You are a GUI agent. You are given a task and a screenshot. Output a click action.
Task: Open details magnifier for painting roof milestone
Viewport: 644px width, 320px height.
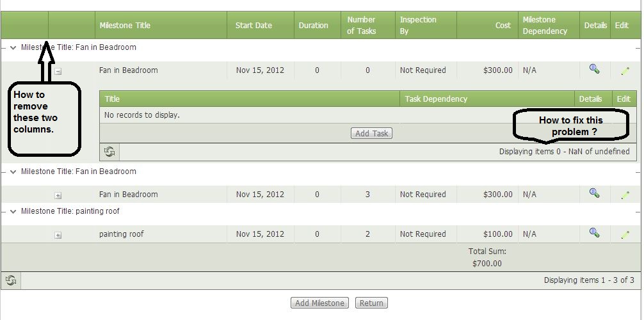click(x=594, y=233)
